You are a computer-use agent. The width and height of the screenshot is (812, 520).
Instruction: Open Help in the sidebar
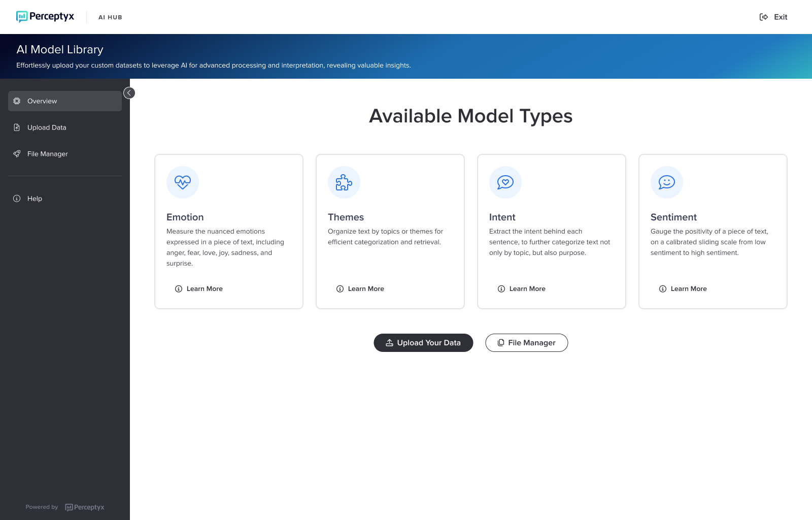(x=65, y=199)
